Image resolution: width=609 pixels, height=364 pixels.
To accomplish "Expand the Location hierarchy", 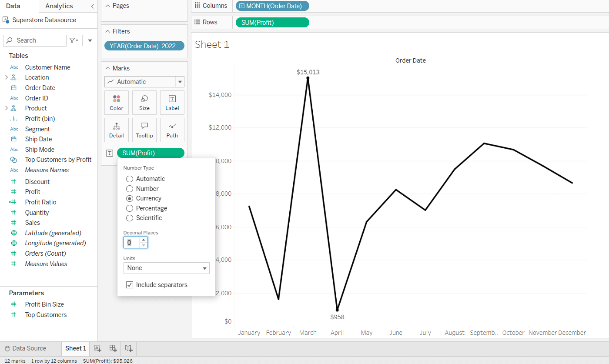I will point(6,77).
